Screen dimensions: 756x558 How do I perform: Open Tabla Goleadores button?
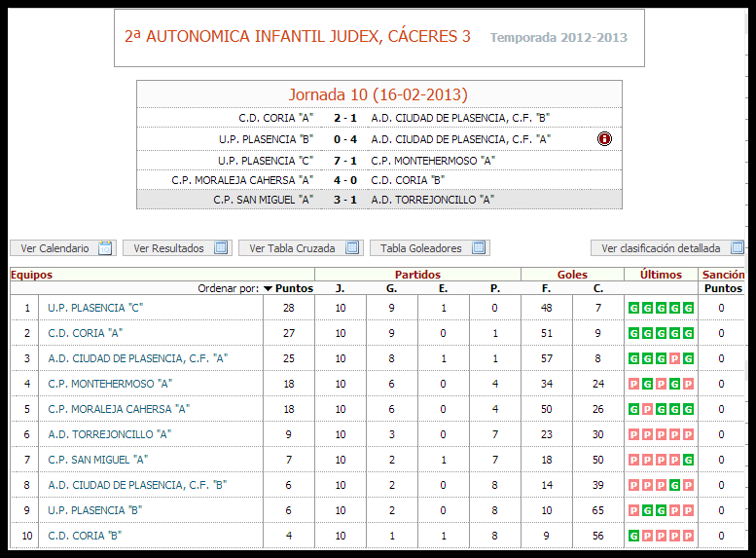point(430,248)
